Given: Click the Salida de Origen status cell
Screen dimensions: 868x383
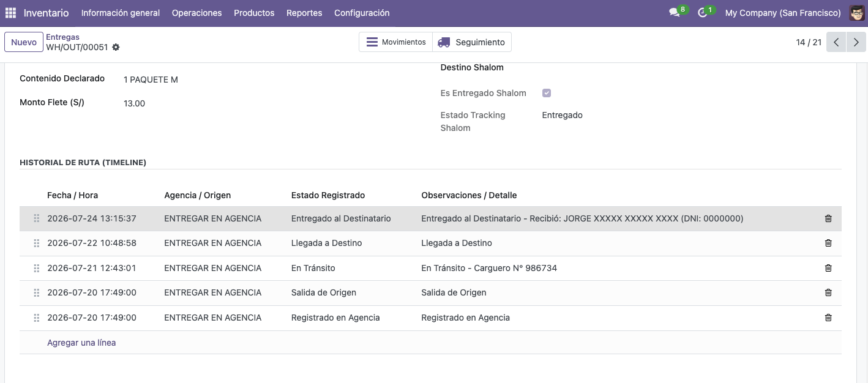Looking at the screenshot, I should click(324, 292).
